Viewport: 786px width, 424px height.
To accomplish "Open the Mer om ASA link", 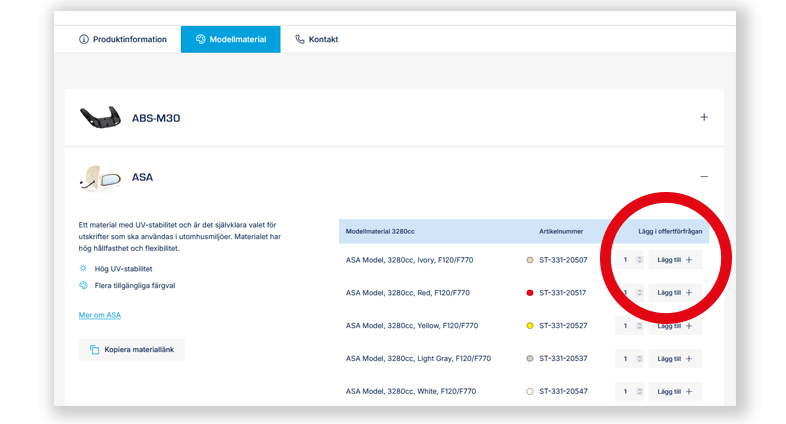I will click(99, 315).
